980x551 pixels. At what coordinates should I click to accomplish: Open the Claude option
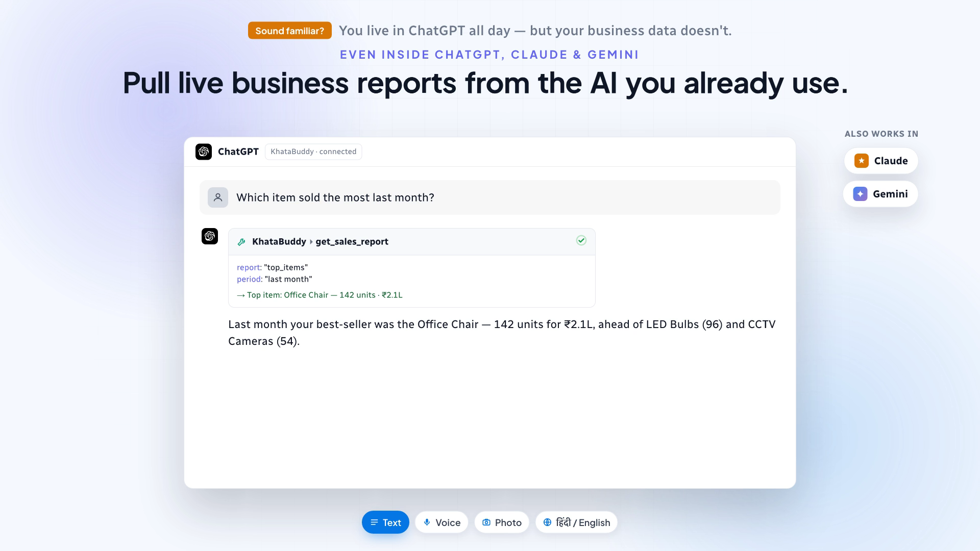tap(881, 161)
